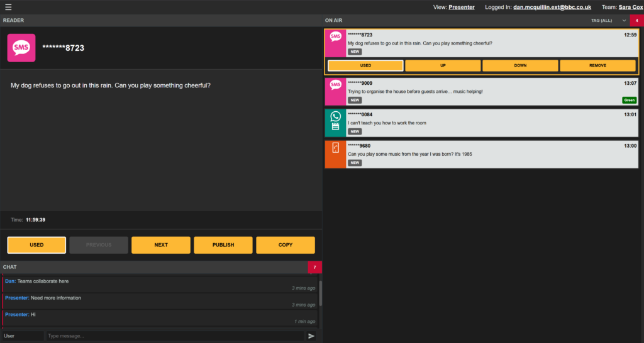Image resolution: width=644 pixels, height=343 pixels.
Task: Focus the Type message input field
Action: click(x=174, y=336)
